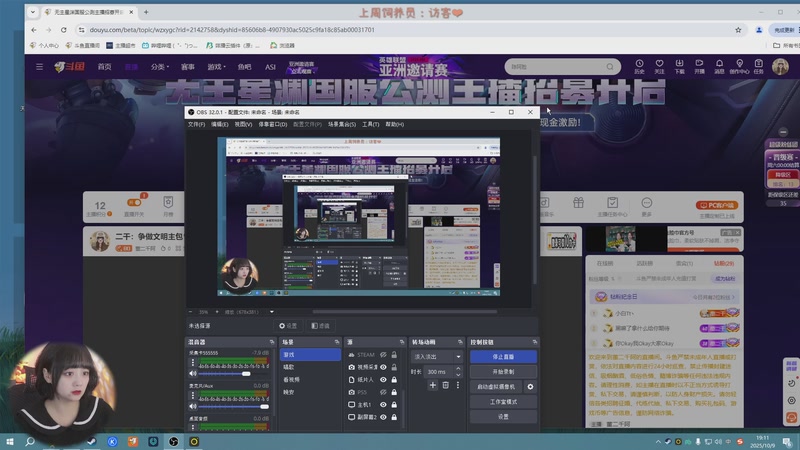This screenshot has height=450, width=800.
Task: Click the OBS preview horizontal scrollbar
Action: [x=405, y=311]
